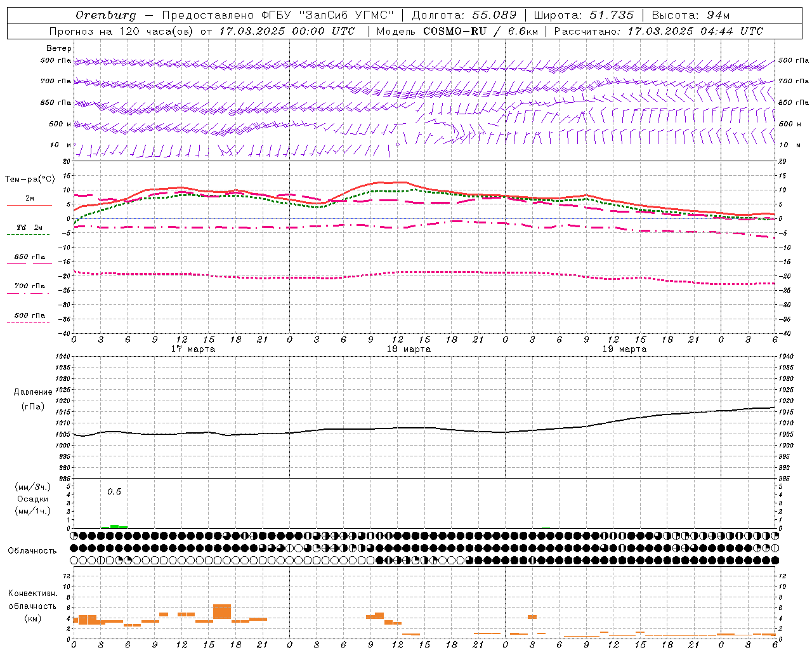The width and height of the screenshot is (812, 650).
Task: Click the (мм/1ч.) precipitation unit label
Action: pos(33,511)
